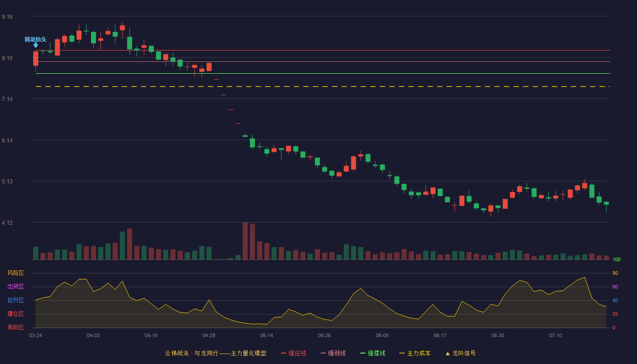Select the 建仓区 zone label

(x=15, y=314)
